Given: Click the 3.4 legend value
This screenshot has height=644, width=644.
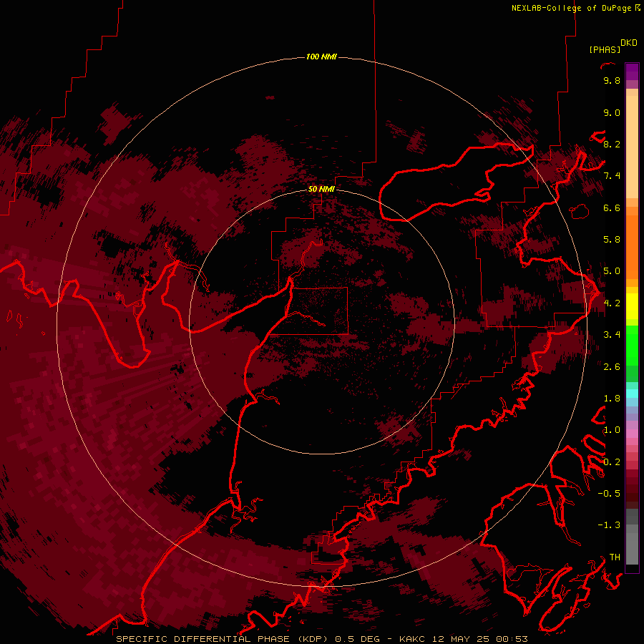Looking at the screenshot, I should tap(612, 335).
